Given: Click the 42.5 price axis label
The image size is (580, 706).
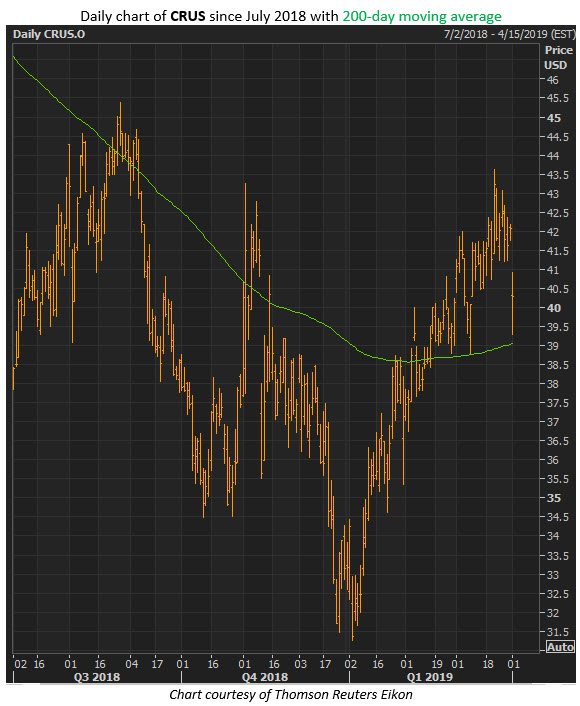Looking at the screenshot, I should 557,213.
